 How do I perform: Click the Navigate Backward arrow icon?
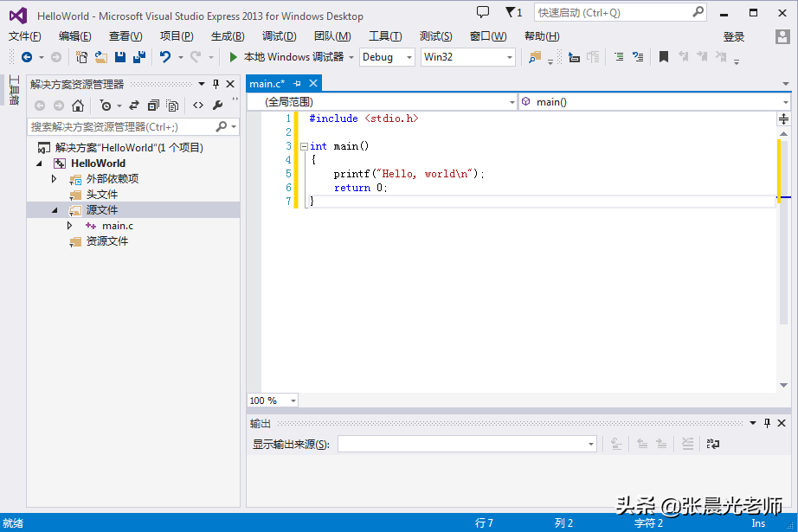point(27,57)
